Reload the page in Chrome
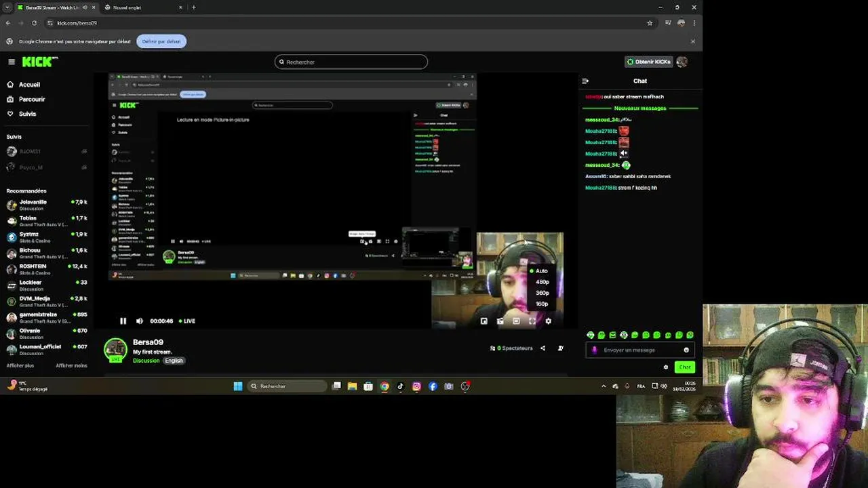The height and width of the screenshot is (488, 868). [34, 23]
